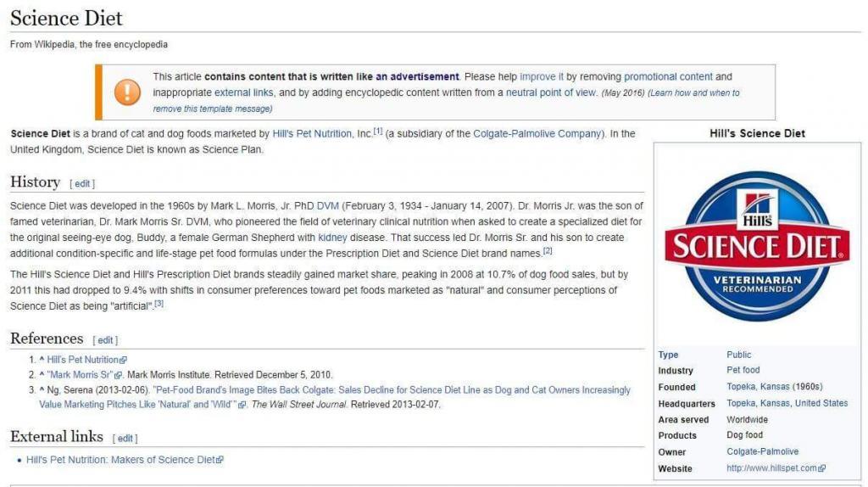Open the Pet food industry link
The image size is (868, 487).
(743, 370)
